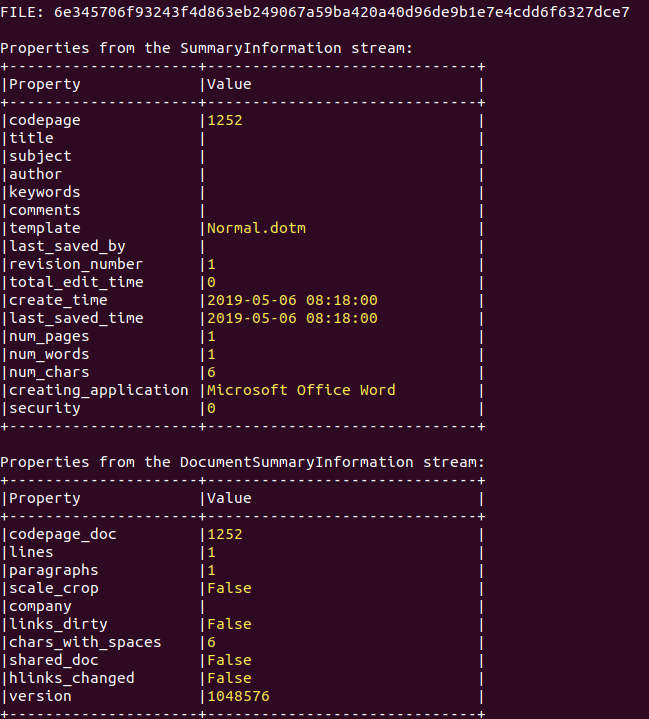
Task: Click the author property label
Action: point(35,174)
